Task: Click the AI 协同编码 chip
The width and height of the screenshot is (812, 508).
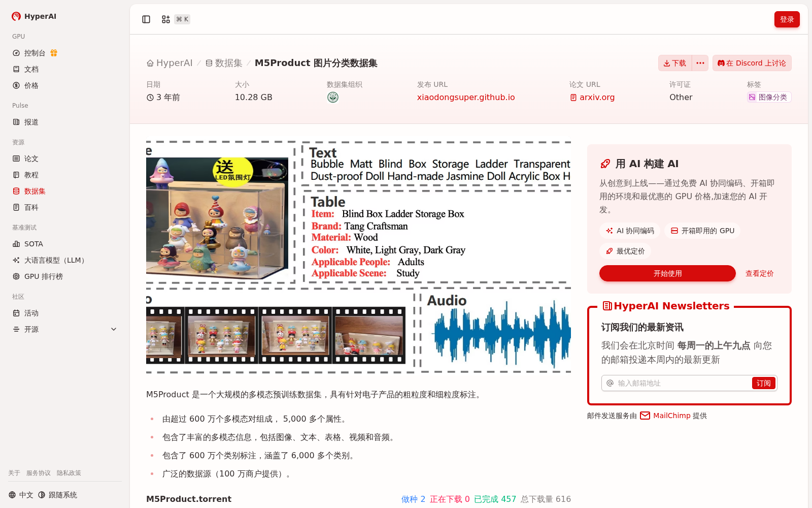Action: tap(630, 231)
